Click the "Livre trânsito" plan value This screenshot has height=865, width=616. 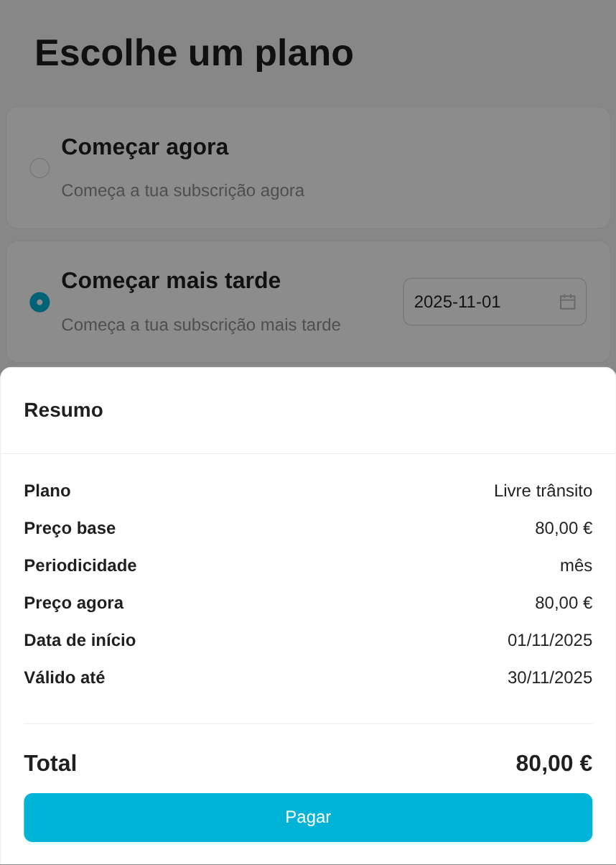click(543, 491)
